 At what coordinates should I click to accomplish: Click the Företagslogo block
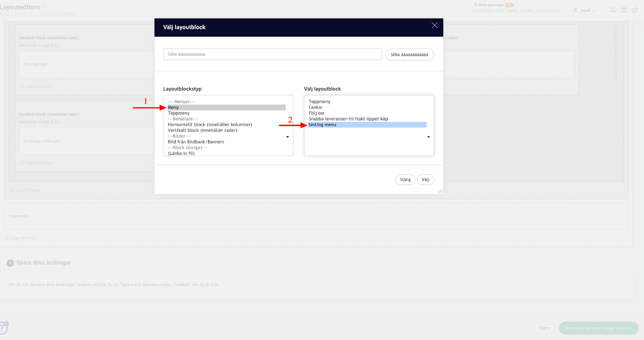(86, 64)
